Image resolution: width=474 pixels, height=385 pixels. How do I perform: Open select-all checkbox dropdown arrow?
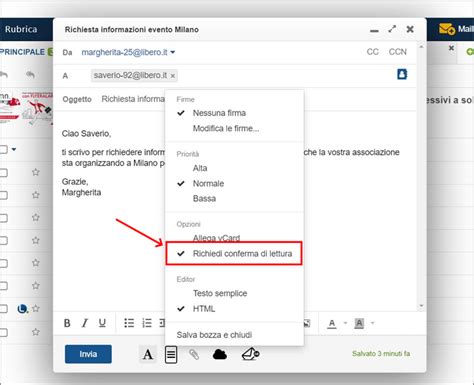pos(14,149)
